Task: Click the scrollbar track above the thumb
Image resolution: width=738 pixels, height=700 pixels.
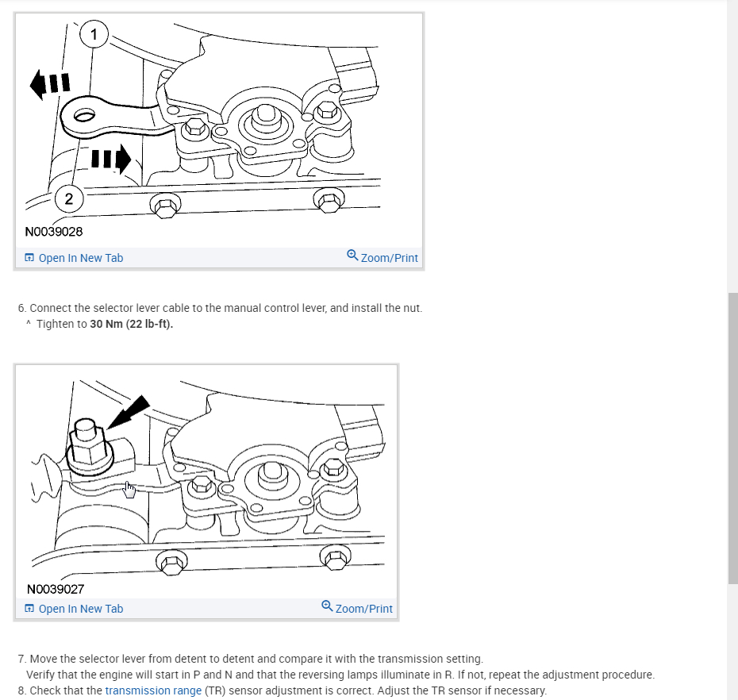Action: click(732, 146)
